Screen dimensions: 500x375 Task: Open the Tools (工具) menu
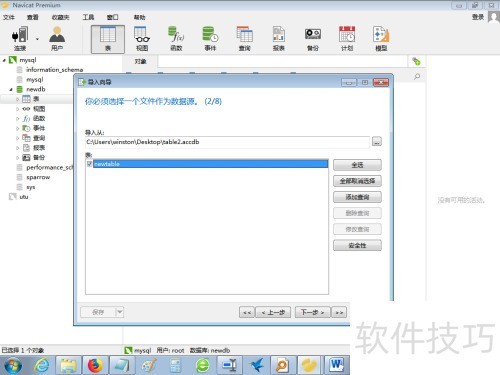(88, 17)
